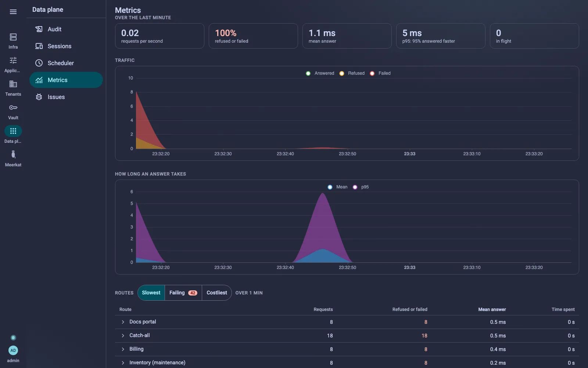Screen dimensions: 588x368
Task: Click the 0.02 requests per second card
Action: pyautogui.click(x=159, y=36)
